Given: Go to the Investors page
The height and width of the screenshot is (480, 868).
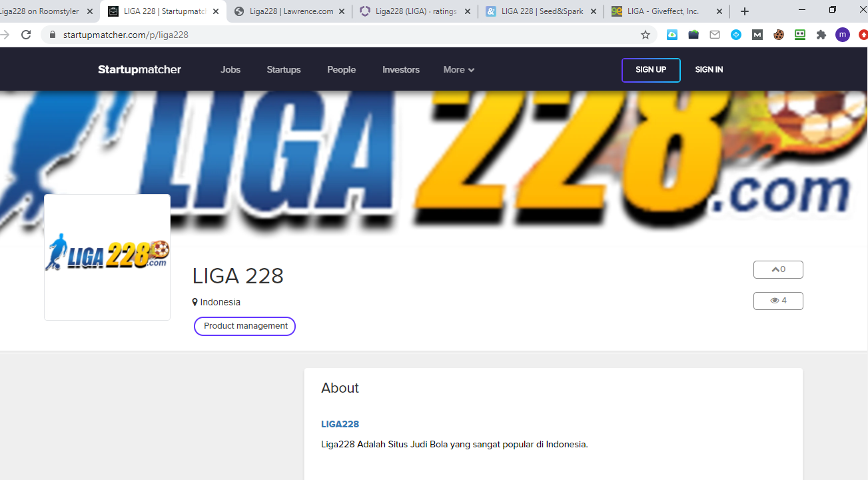Looking at the screenshot, I should 400,69.
